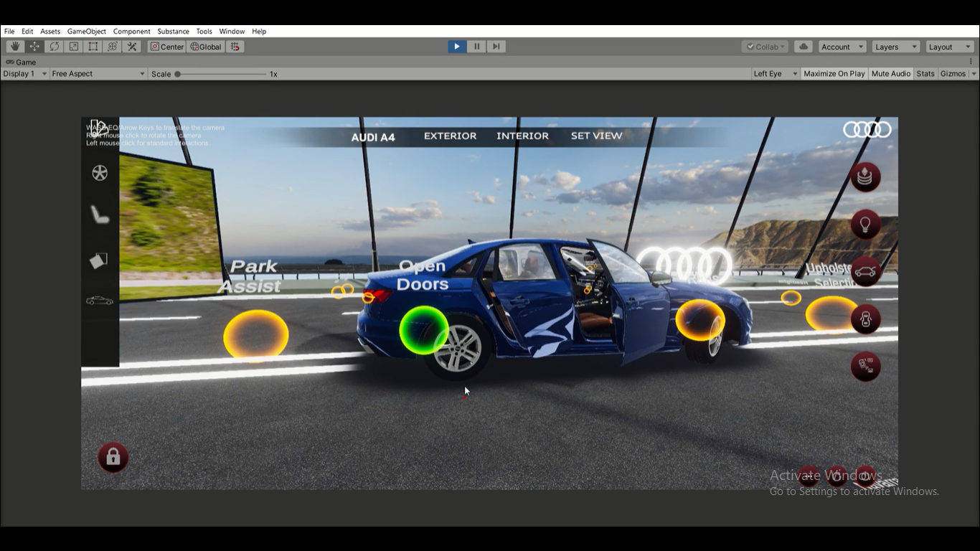Open the Help menu

pos(259,32)
